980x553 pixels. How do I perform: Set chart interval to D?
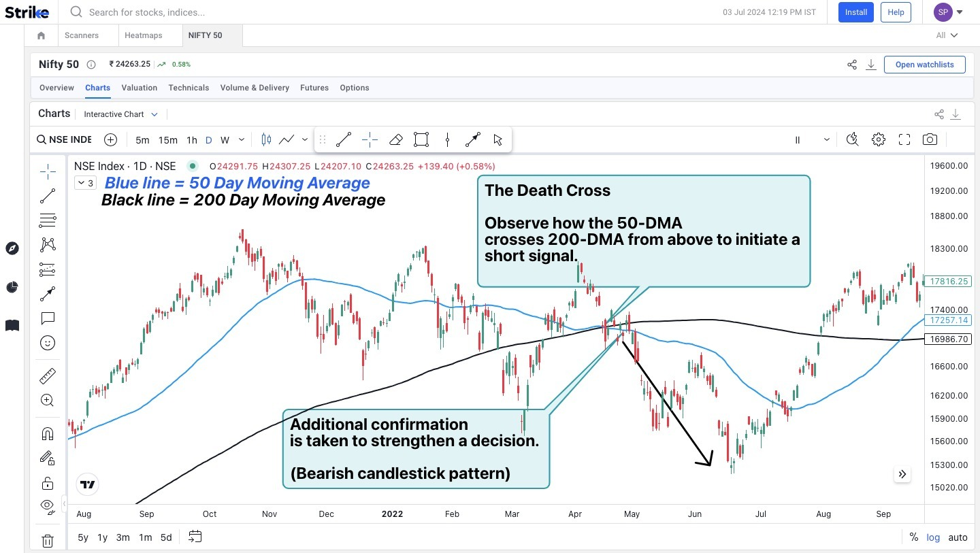point(208,140)
